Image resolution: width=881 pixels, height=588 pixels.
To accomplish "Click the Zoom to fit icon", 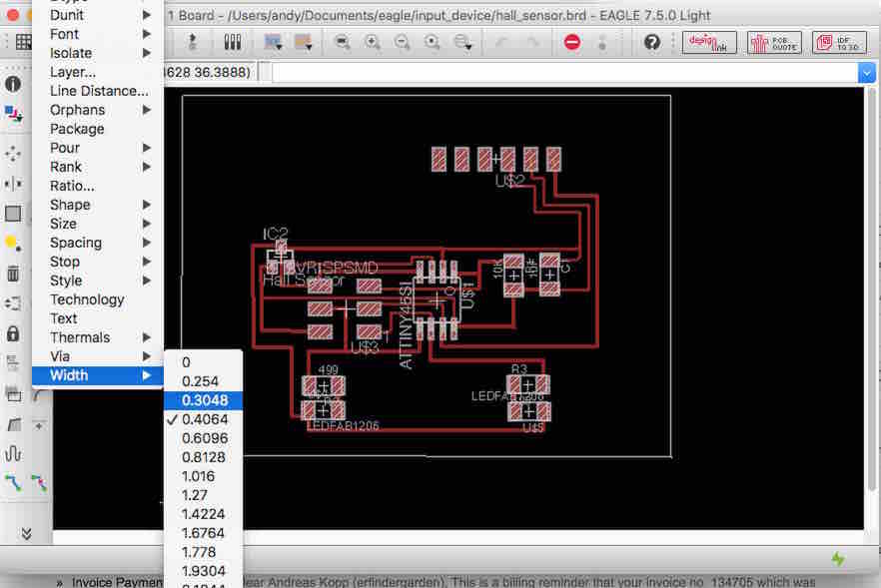I will coord(342,42).
